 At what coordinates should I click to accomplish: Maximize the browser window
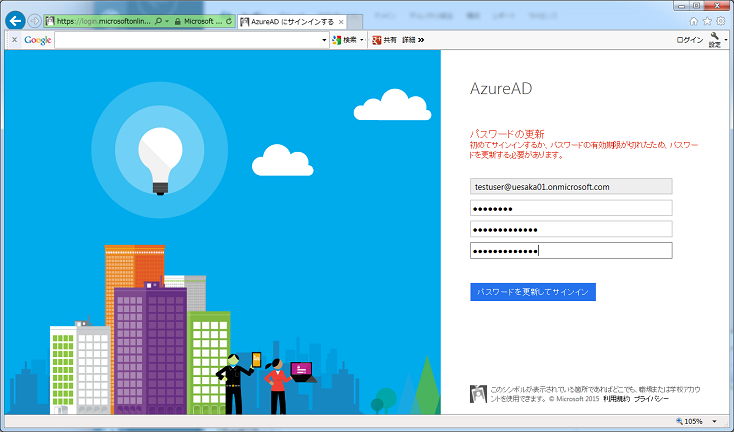[x=696, y=6]
